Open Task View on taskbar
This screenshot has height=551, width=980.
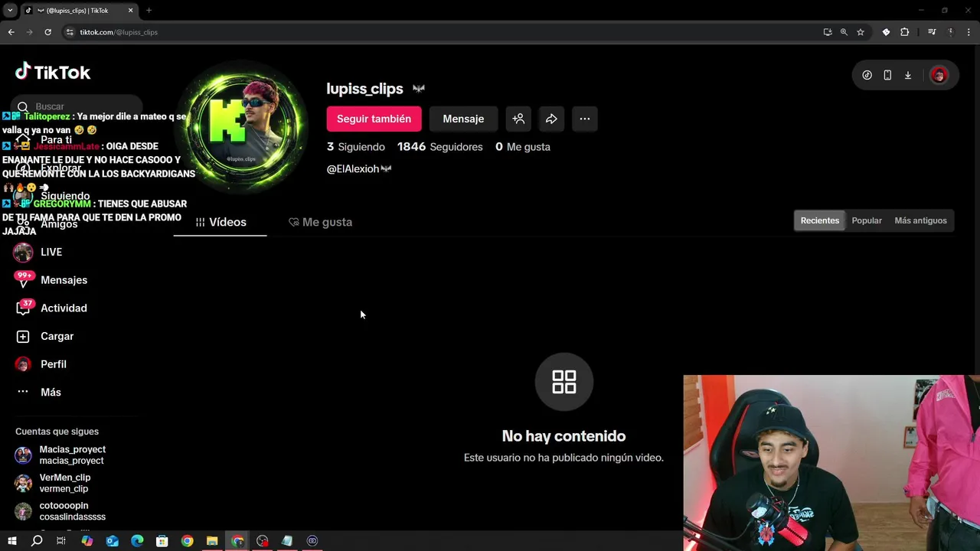click(x=61, y=541)
